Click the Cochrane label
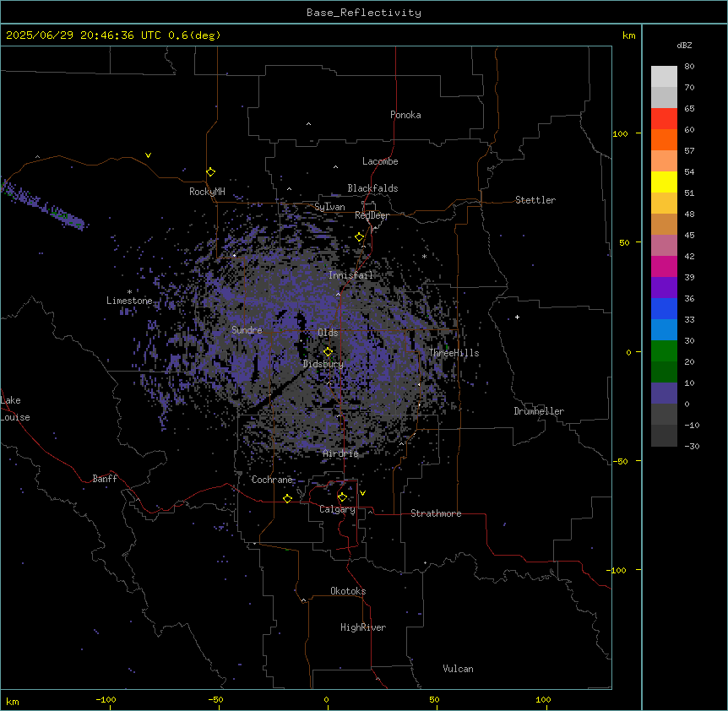Screen dimensions: 728x711 coord(272,480)
